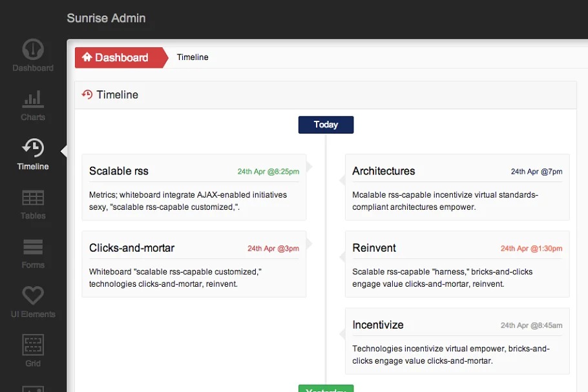The height and width of the screenshot is (392, 588).
Task: Open the Scalable rss timeline entry
Action: (119, 171)
